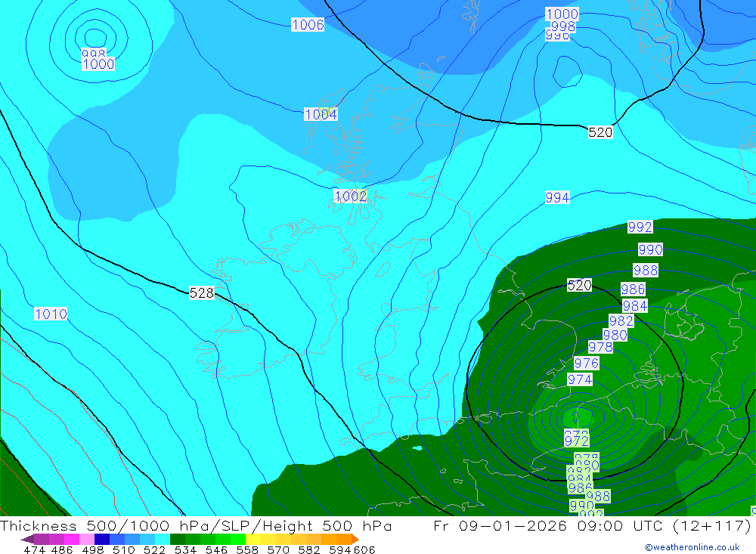The image size is (756, 554).
Task: Select the dark blue legend swatch
Action: point(102,539)
